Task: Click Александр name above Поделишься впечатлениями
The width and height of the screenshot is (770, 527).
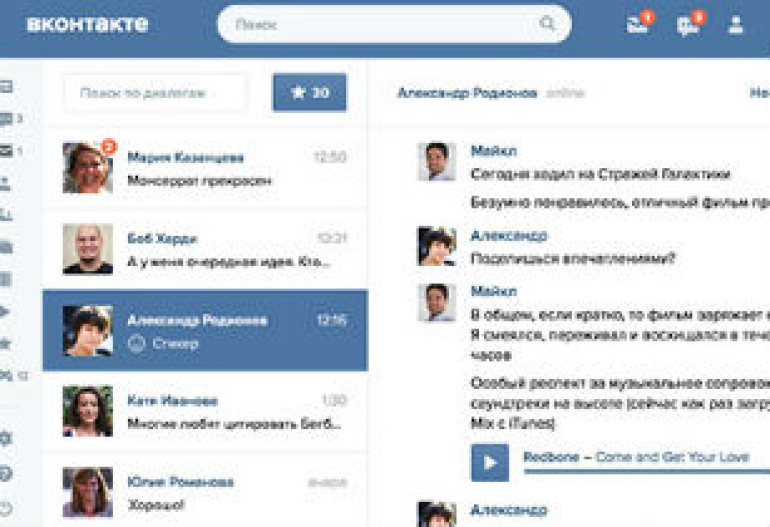Action: click(x=509, y=236)
